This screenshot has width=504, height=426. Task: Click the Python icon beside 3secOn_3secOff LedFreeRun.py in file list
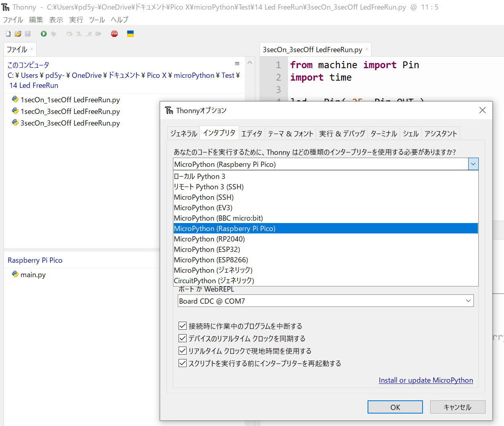15,123
